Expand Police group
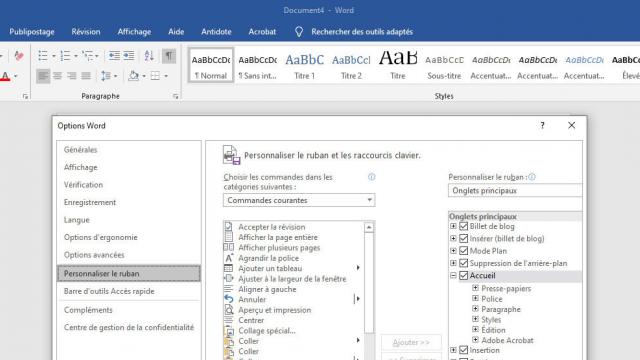640x360 pixels. 475,298
